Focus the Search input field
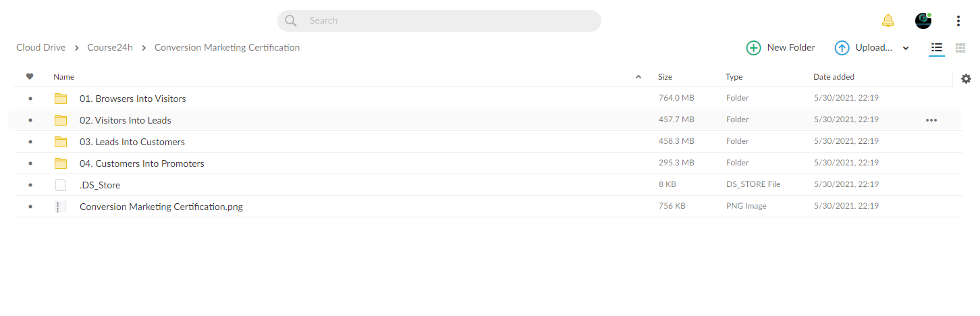Viewport: 980px width, 316px height. [439, 21]
